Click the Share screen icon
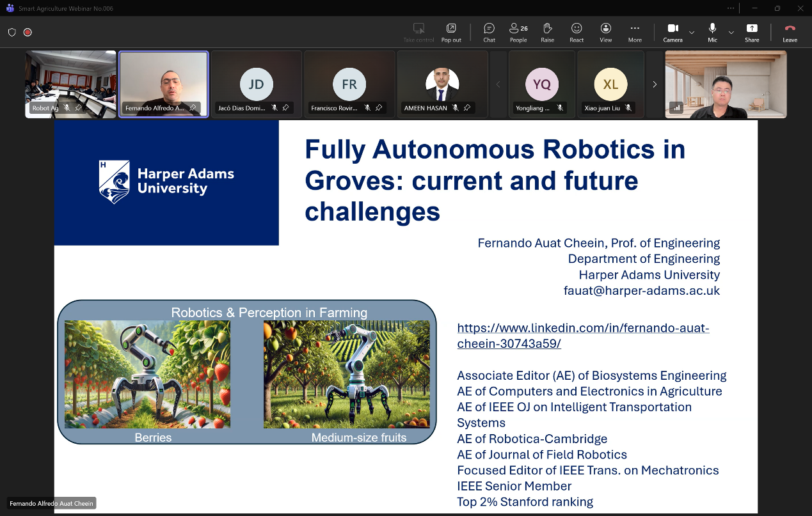 point(752,32)
